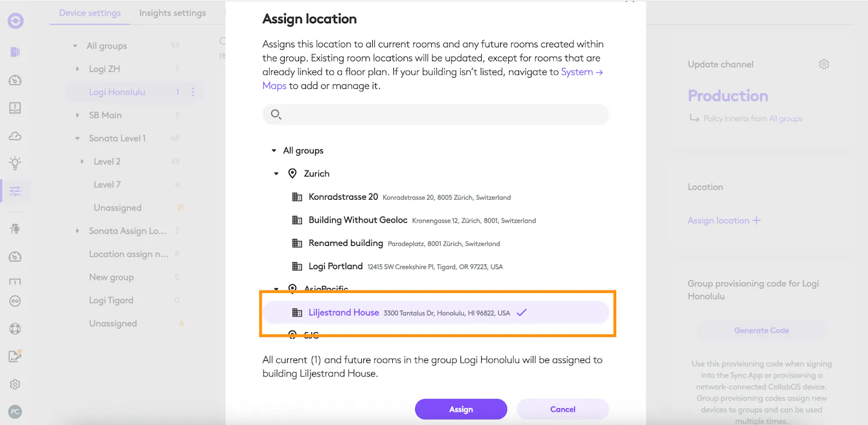Follow the System → Maps link
This screenshot has height=425, width=868.
581,72
